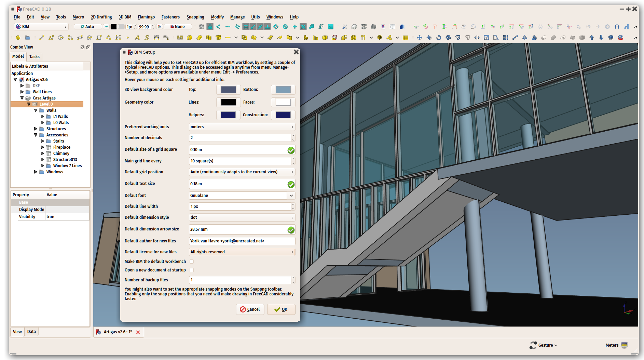
Task: Select the Wall tool in the BIM toolbar
Action: pyautogui.click(x=208, y=38)
